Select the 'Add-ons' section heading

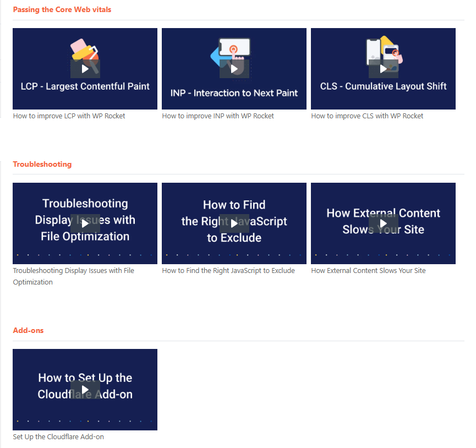coord(28,331)
